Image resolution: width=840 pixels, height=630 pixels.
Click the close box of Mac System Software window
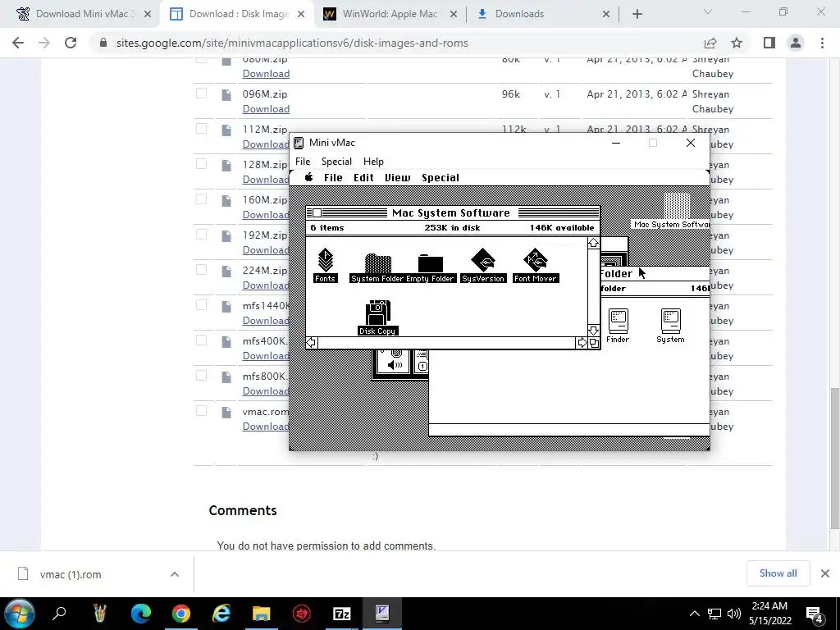(x=317, y=212)
